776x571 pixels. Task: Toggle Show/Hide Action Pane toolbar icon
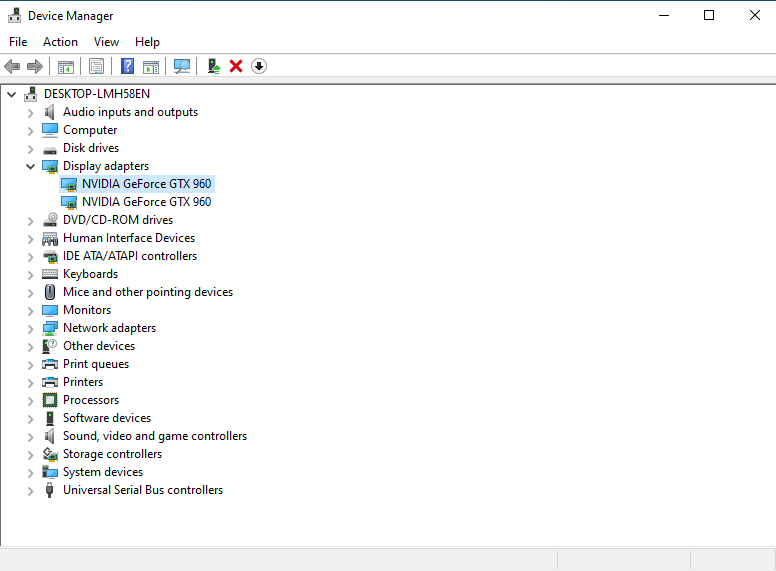[151, 66]
